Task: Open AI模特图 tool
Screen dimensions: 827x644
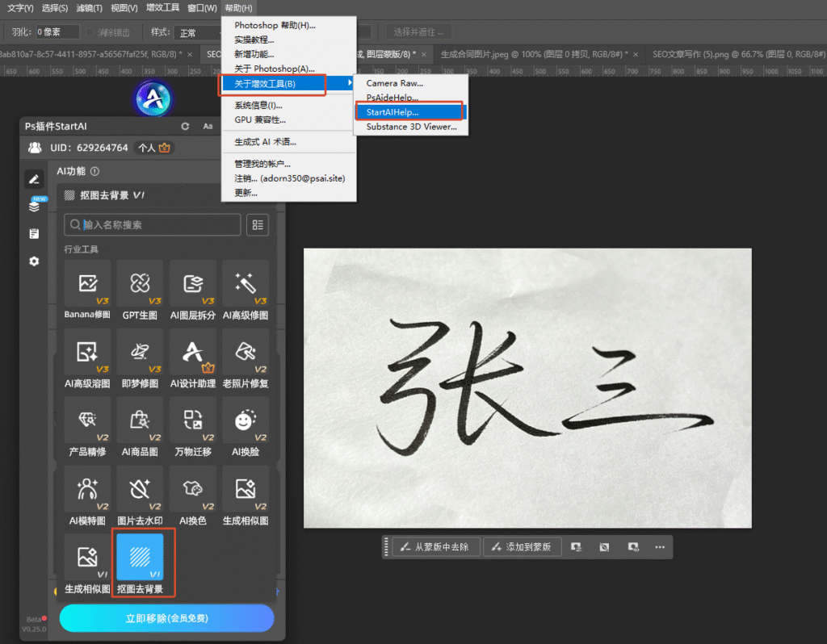Action: (87, 496)
